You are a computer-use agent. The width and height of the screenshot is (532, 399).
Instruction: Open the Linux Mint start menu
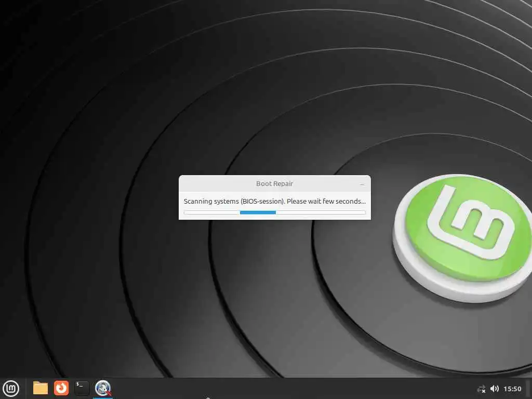(x=11, y=389)
